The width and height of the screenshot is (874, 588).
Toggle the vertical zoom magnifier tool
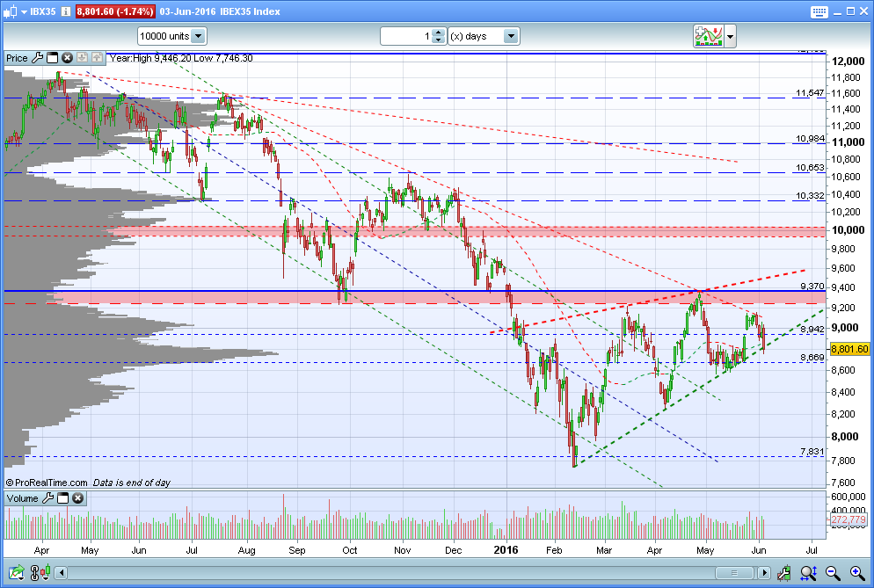[808, 572]
